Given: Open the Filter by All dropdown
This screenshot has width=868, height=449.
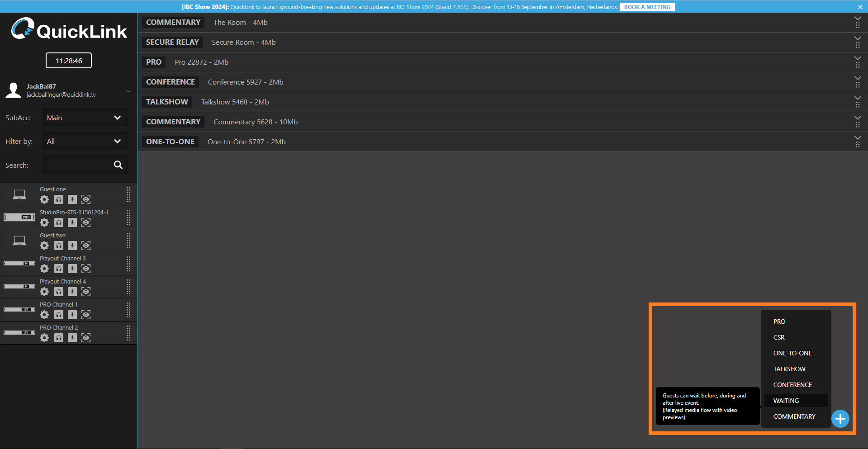Looking at the screenshot, I should pyautogui.click(x=85, y=142).
